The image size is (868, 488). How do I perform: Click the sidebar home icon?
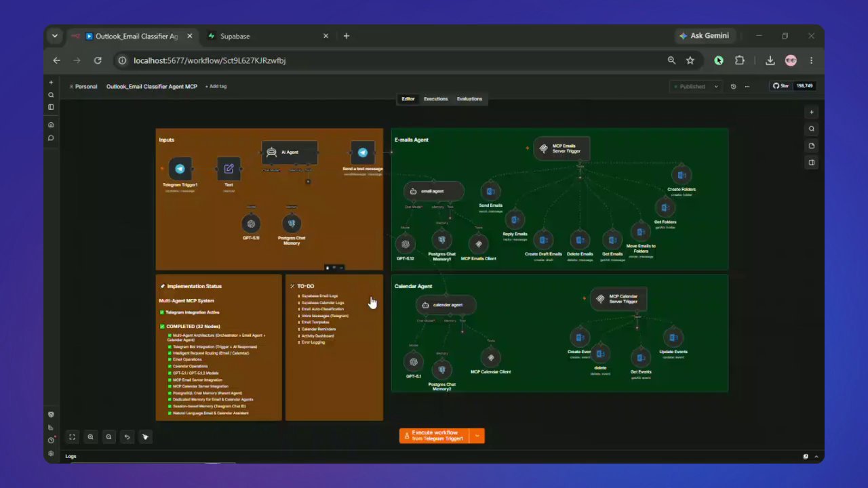(51, 125)
